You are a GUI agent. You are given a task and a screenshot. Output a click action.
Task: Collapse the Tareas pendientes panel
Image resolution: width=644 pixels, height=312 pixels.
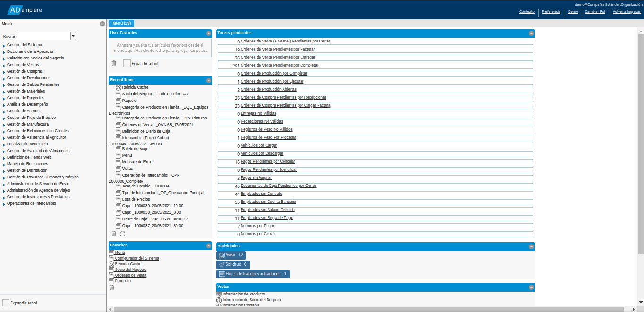tap(531, 33)
